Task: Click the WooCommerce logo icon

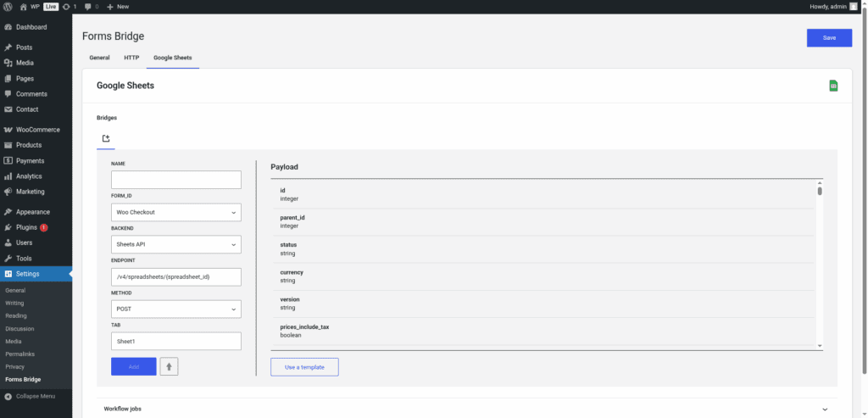Action: click(8, 130)
